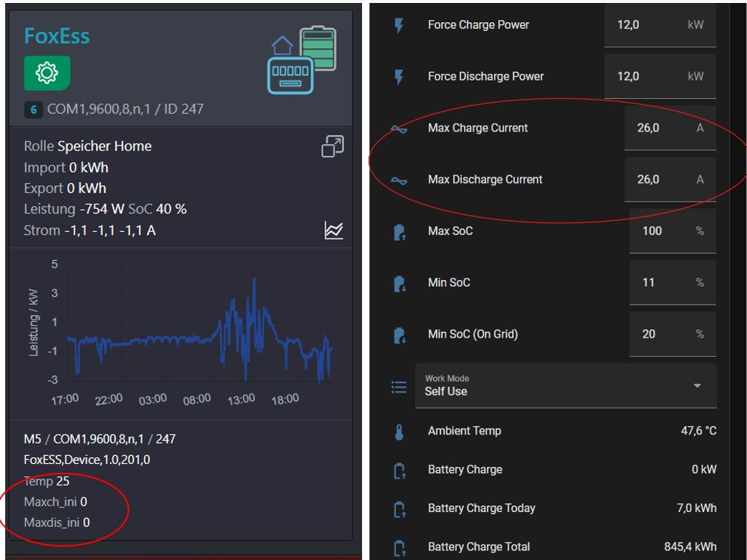Click the Leistung -754 W reading
This screenshot has width=747, height=560.
pos(74,209)
